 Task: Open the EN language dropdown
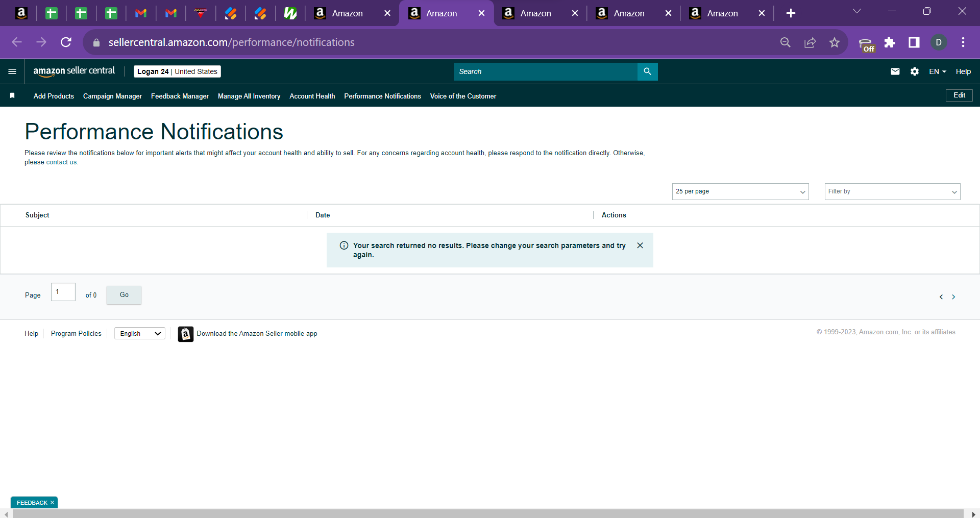tap(938, 71)
